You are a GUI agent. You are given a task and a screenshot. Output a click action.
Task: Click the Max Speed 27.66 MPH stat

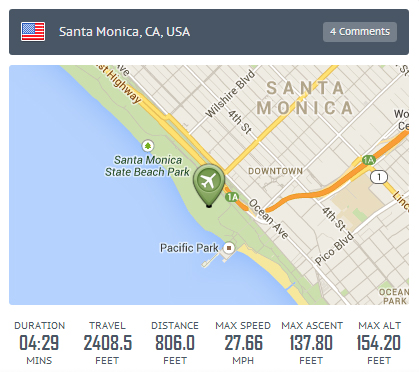click(x=243, y=343)
